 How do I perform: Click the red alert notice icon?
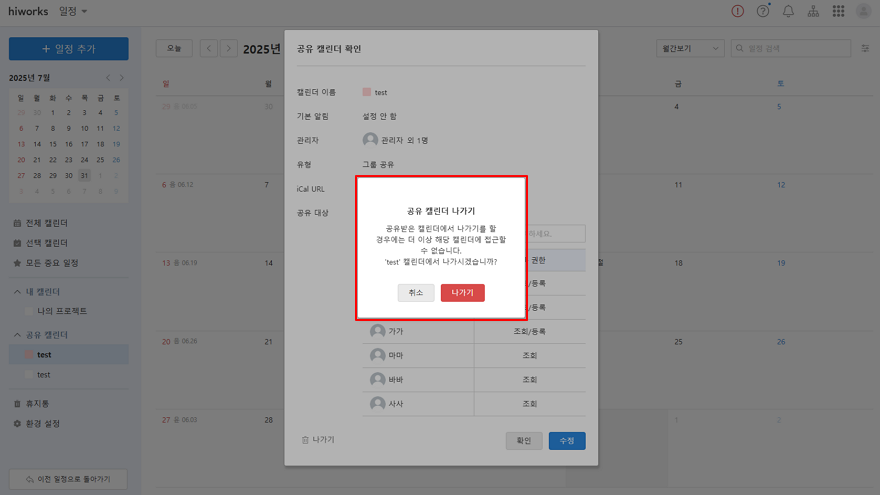[x=738, y=11]
